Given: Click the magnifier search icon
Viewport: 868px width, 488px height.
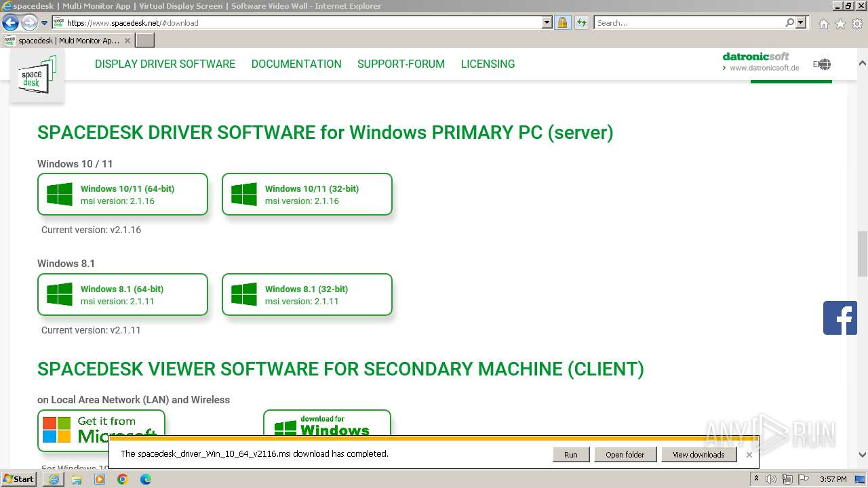Looking at the screenshot, I should 789,22.
